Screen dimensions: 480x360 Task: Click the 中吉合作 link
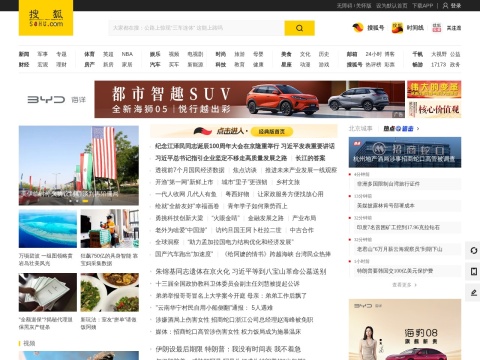302,230
